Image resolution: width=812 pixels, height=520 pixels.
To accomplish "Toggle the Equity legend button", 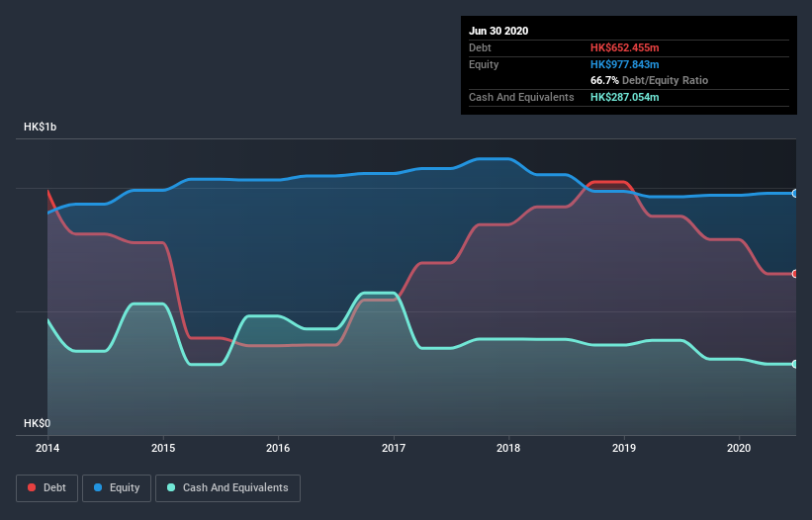I will pyautogui.click(x=117, y=488).
